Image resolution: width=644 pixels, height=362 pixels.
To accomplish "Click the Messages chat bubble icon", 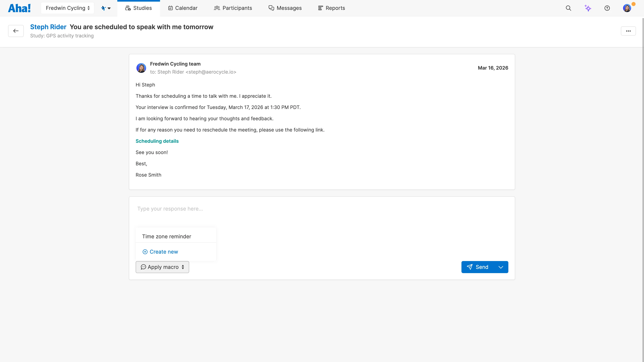I will [271, 8].
